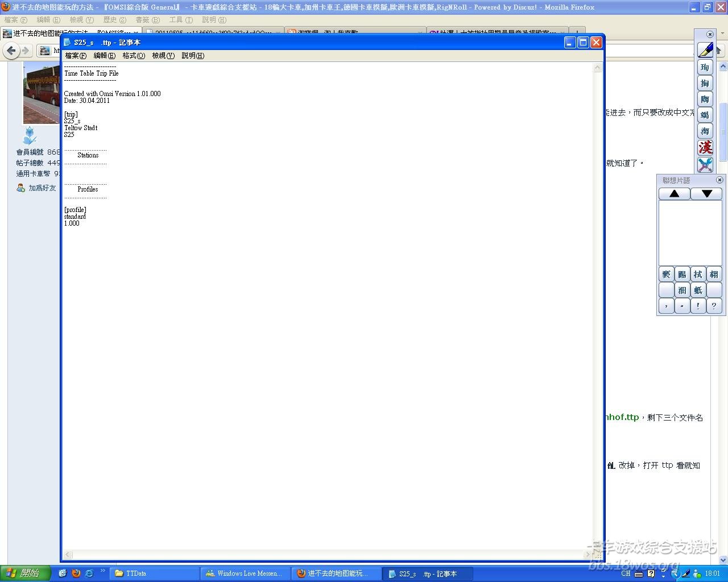The height and width of the screenshot is (582, 728).
Task: Click the 'Date: 30.04.2011' line
Action: point(87,101)
